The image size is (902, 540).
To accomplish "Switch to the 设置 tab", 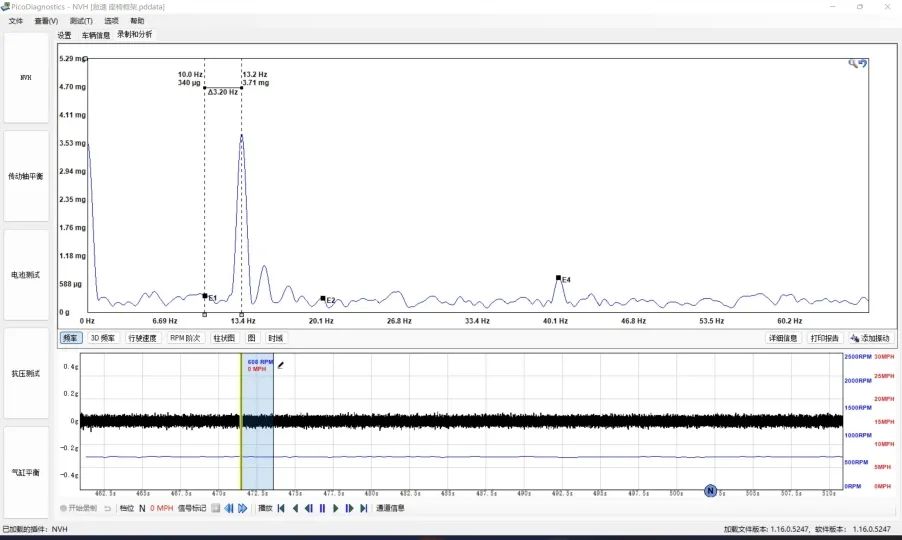I will 64,35.
